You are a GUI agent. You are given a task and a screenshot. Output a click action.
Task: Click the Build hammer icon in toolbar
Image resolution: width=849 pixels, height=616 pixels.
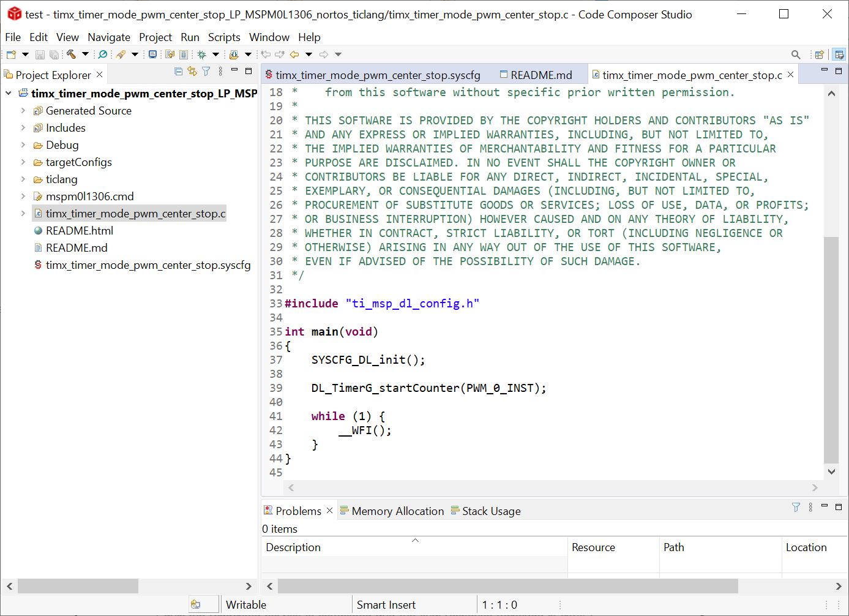coord(72,54)
